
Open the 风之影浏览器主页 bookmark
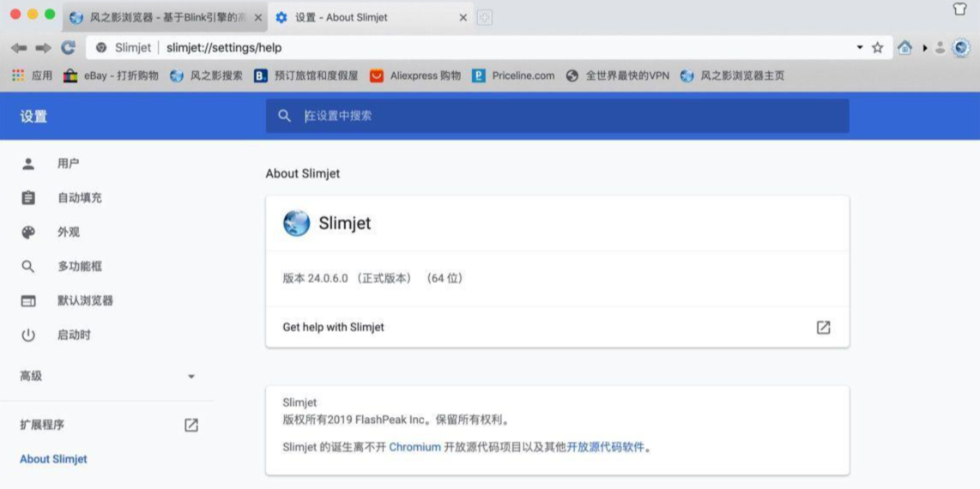click(x=732, y=75)
